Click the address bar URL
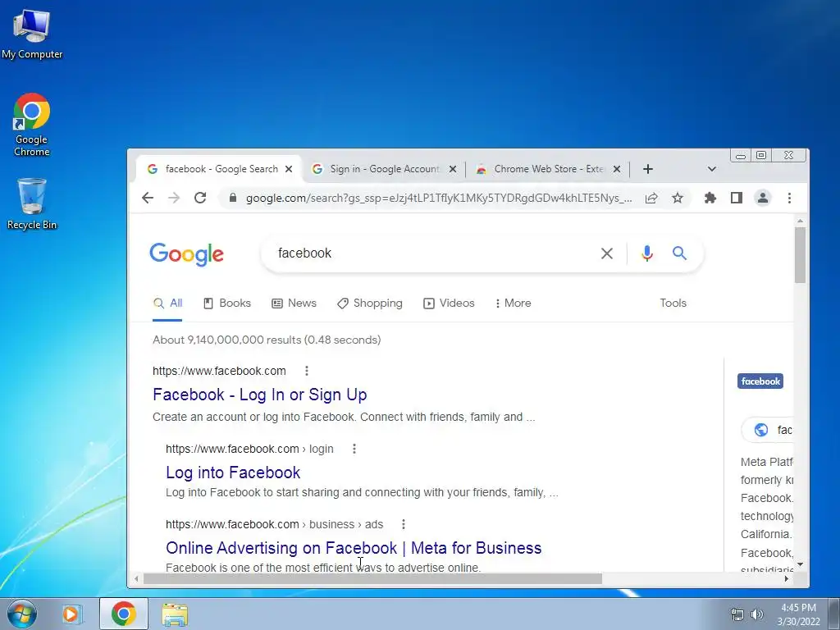 pos(438,199)
